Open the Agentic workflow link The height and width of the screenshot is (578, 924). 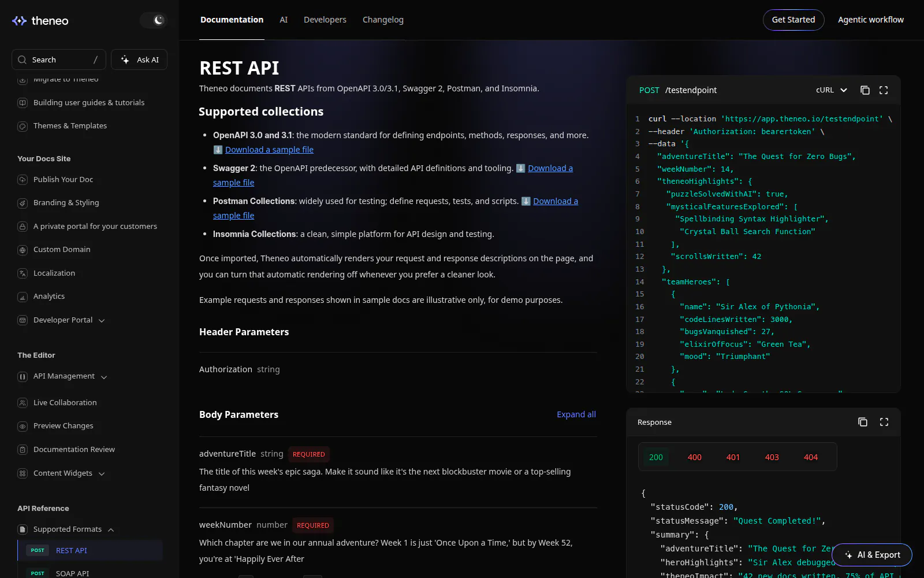[871, 20]
